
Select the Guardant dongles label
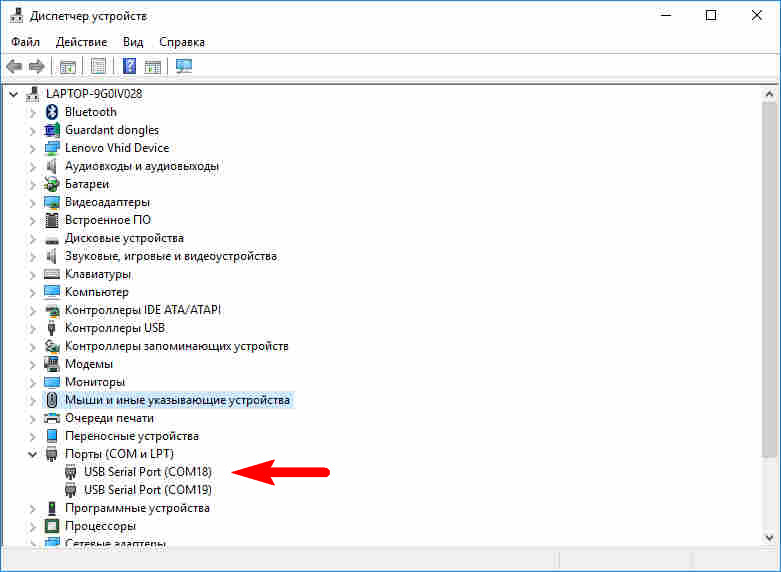pyautogui.click(x=112, y=130)
